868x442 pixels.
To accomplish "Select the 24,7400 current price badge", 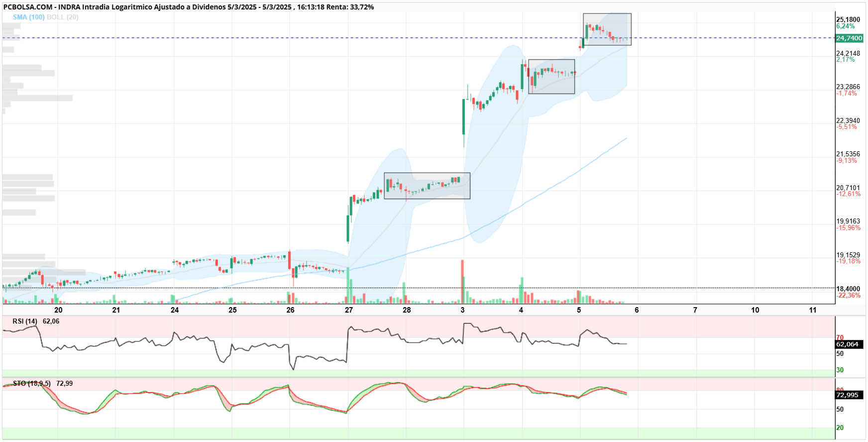I will tap(849, 38).
